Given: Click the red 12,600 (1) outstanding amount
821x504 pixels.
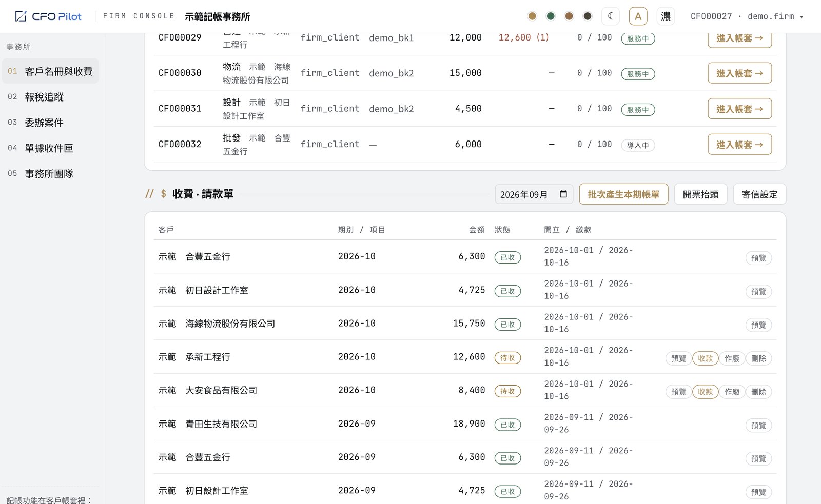Looking at the screenshot, I should (x=523, y=37).
